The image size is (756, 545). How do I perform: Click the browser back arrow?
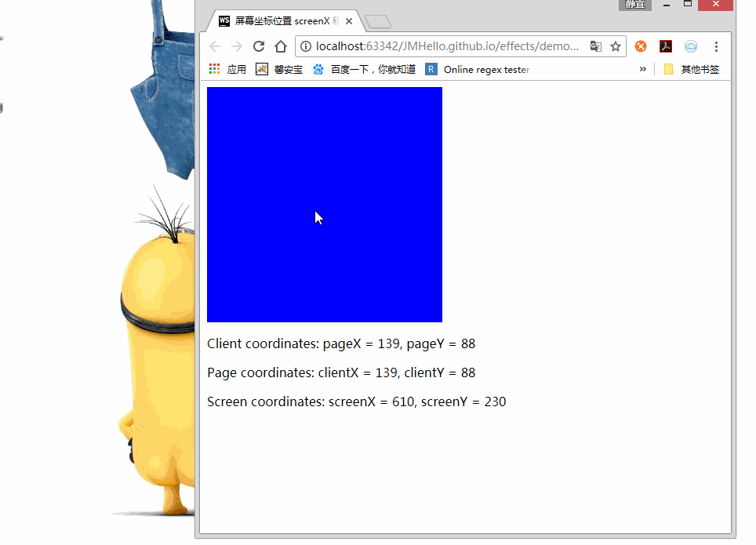click(x=215, y=46)
